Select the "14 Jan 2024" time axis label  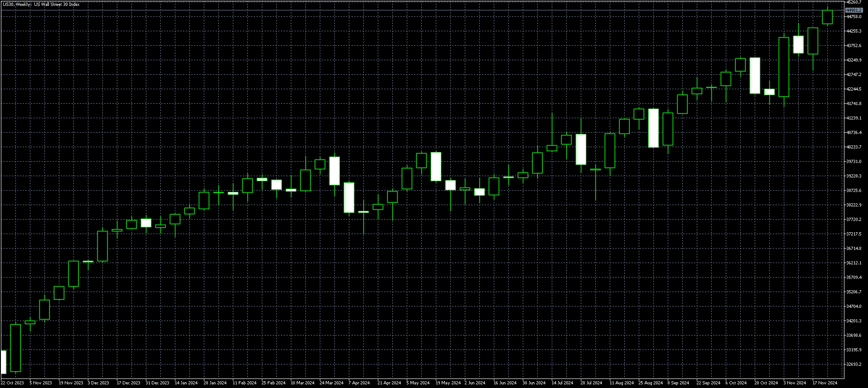186,383
